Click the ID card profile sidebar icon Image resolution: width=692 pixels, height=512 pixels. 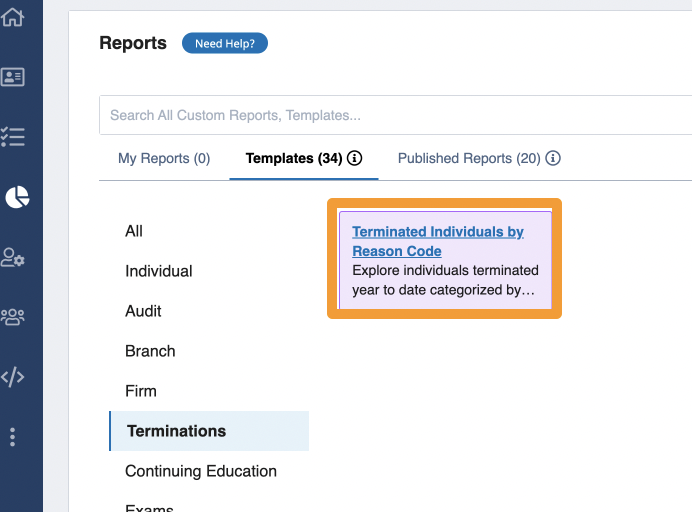(12, 77)
